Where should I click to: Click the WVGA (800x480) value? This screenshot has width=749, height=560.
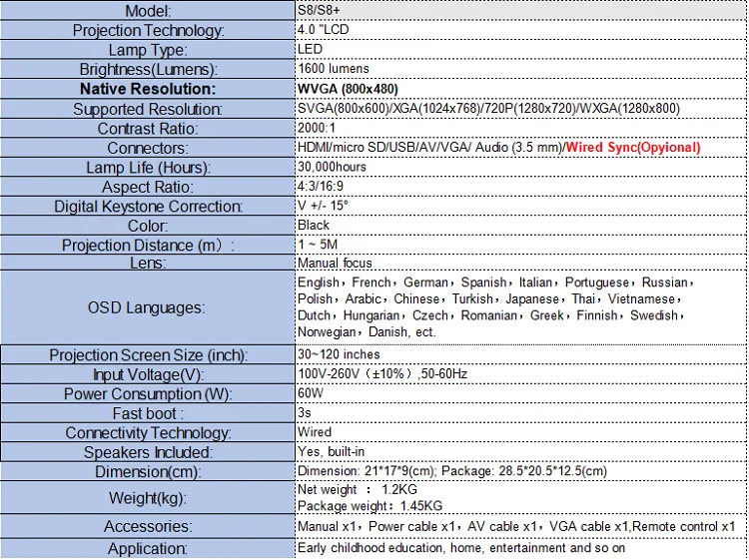348,89
